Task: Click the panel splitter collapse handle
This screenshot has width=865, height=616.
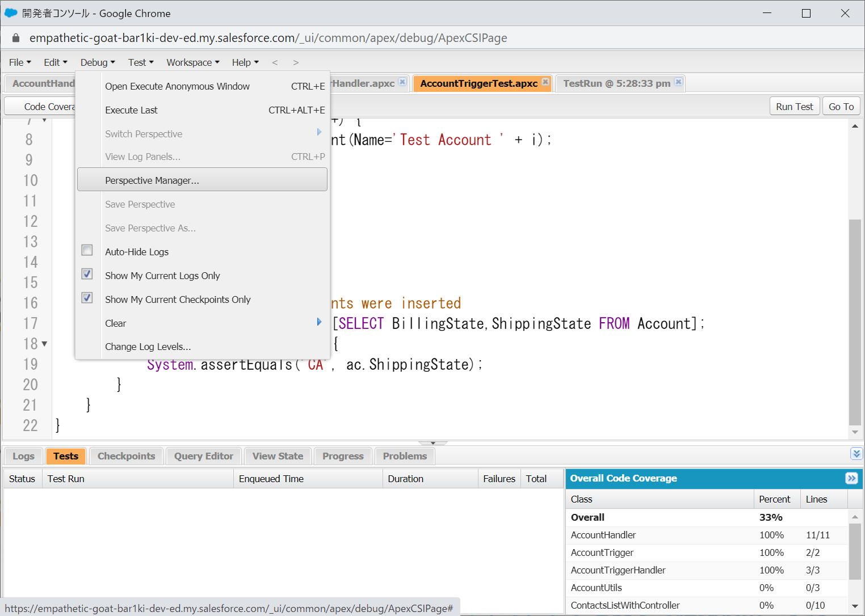Action: pos(432,443)
